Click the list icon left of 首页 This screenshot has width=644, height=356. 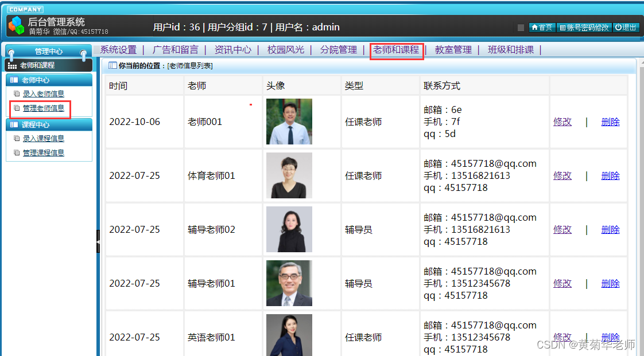tap(521, 28)
